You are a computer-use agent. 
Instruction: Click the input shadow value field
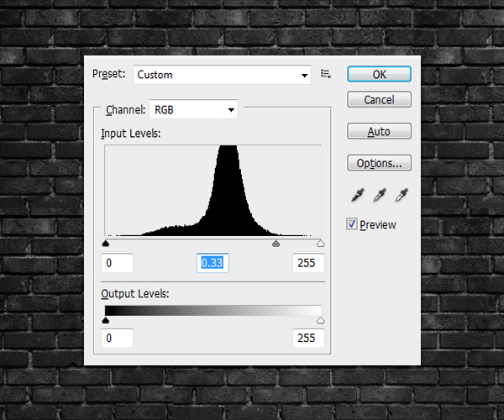118,263
